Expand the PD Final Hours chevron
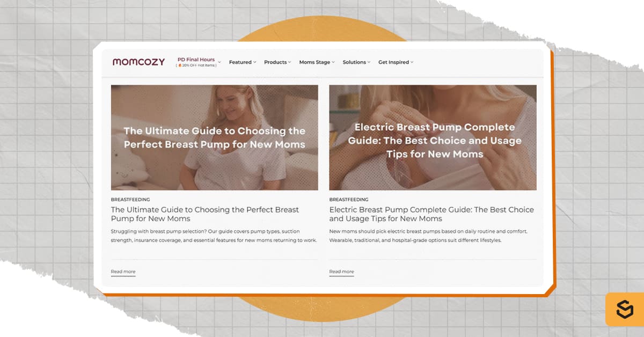Viewport: 644px width, 337px height. [219, 62]
